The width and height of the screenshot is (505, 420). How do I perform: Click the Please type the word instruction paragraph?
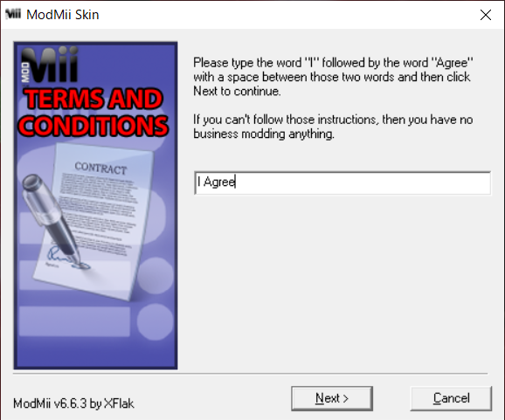333,77
